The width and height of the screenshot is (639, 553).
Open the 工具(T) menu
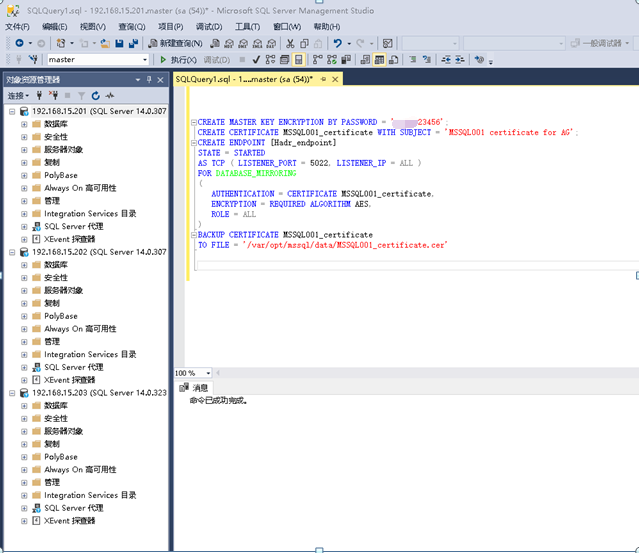(247, 26)
